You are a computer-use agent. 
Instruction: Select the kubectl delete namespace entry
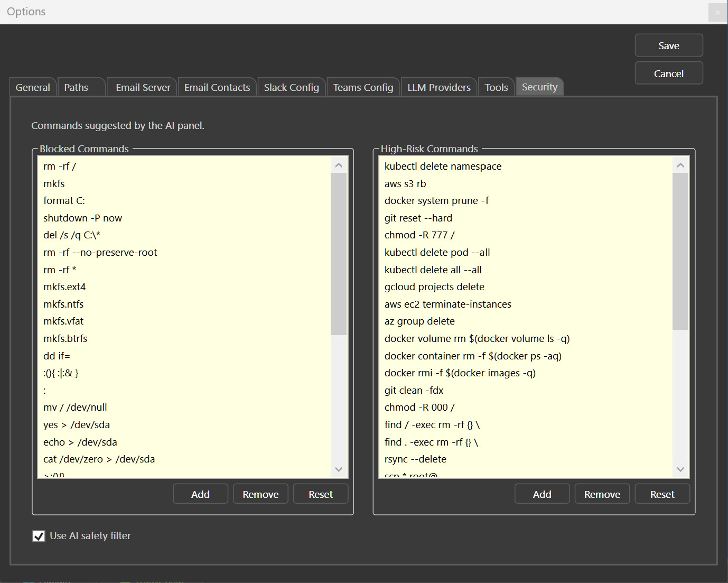pyautogui.click(x=443, y=166)
